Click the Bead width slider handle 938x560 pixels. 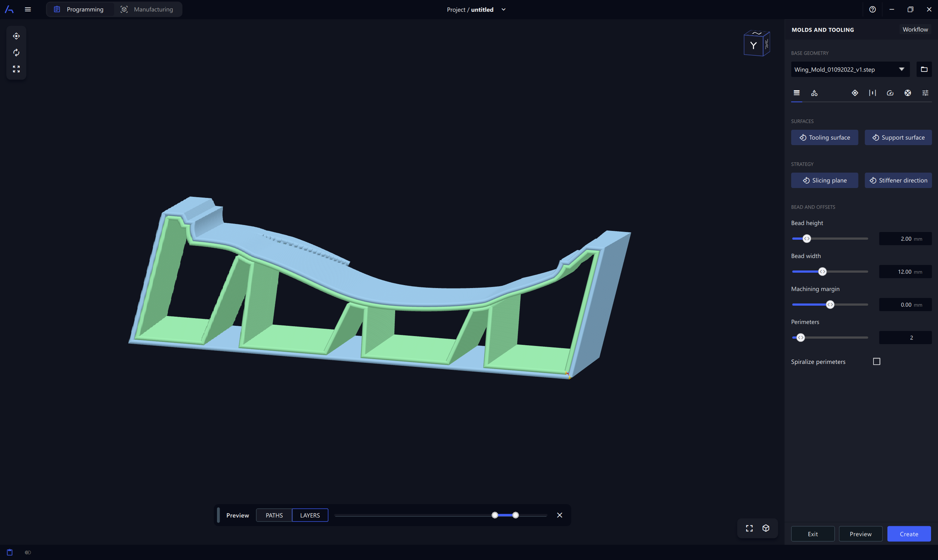click(x=823, y=272)
